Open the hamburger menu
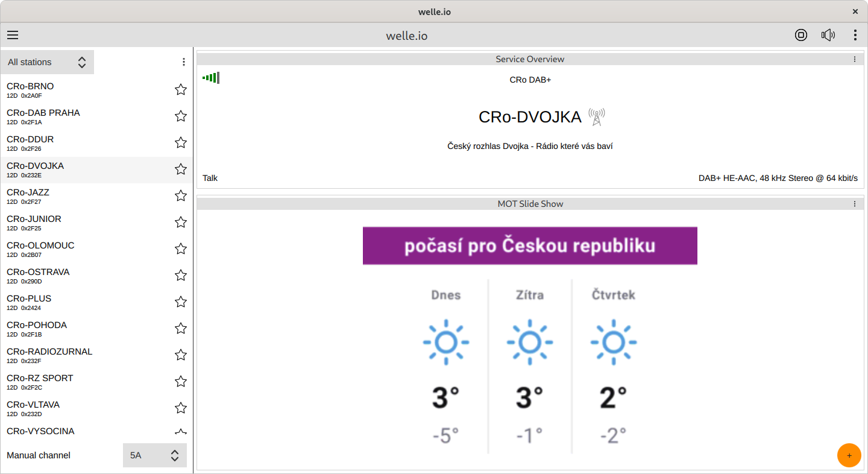This screenshot has height=474, width=868. click(x=13, y=35)
